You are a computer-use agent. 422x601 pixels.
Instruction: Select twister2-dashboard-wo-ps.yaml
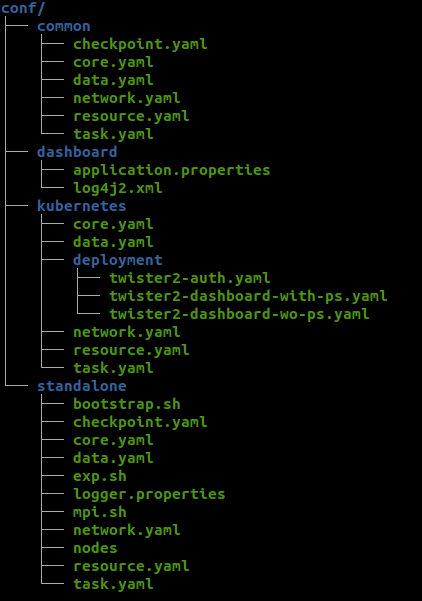tap(239, 314)
